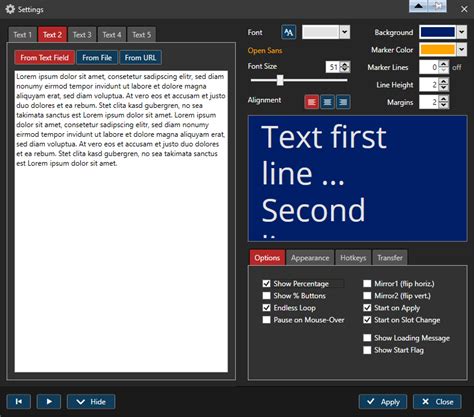Viewport: 474px width, 417px height.
Task: Open the Text 3 tab
Action: [82, 35]
